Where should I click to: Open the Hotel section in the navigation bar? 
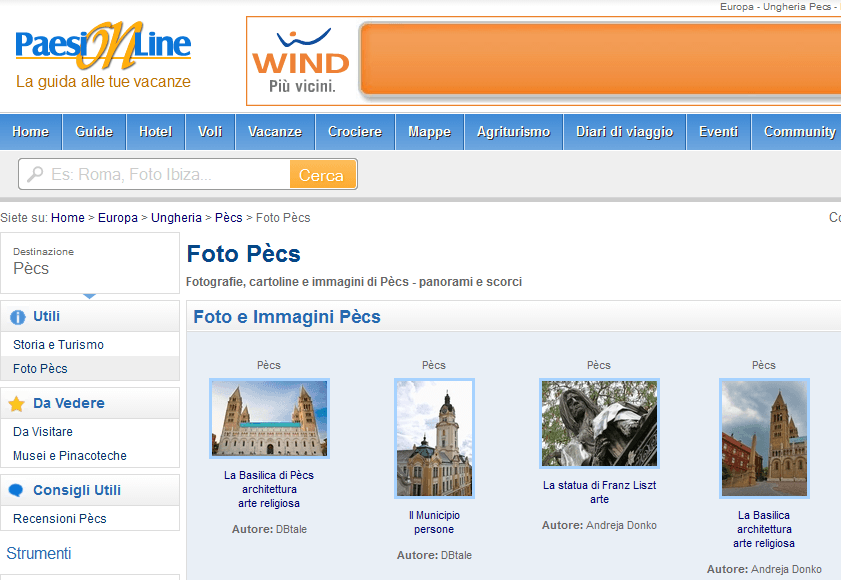tap(155, 131)
